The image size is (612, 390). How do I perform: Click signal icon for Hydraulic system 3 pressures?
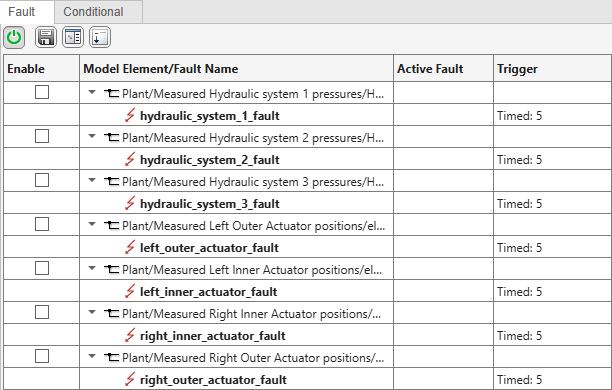click(112, 182)
